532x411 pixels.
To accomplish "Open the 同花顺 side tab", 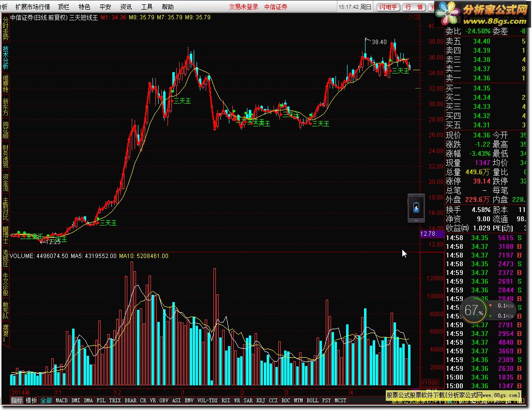I will tap(5, 130).
